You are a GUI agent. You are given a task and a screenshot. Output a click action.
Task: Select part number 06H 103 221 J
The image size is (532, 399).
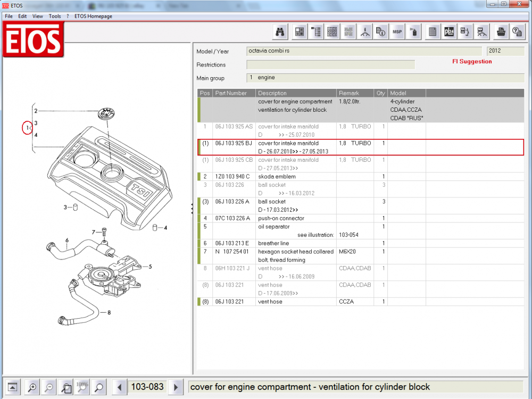pos(232,268)
